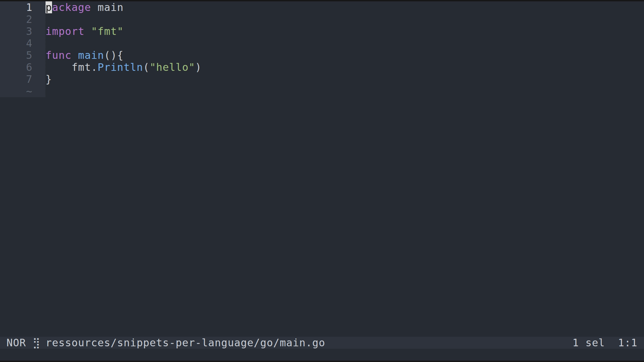Viewport: 644px width, 362px height.
Task: Click the NOR mode indicator
Action: (x=16, y=343)
